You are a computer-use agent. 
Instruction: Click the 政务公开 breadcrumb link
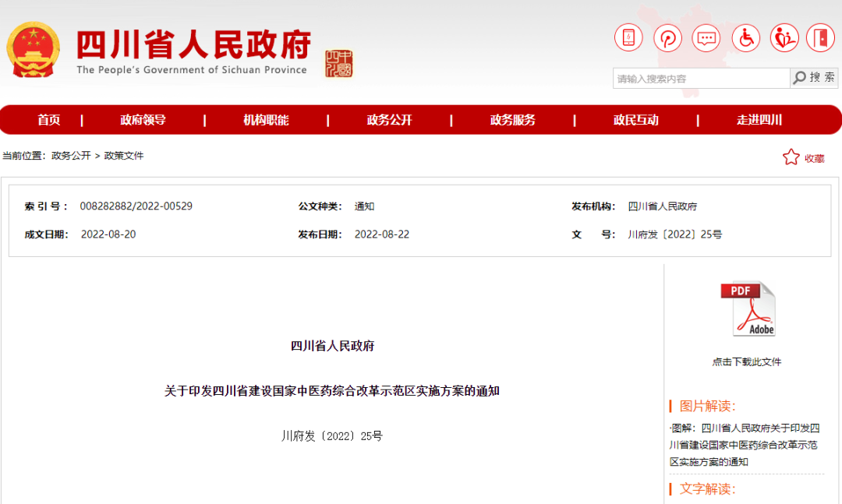coord(71,156)
